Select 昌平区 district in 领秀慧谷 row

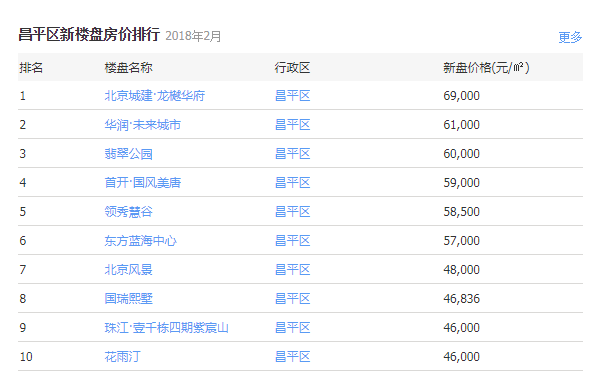(292, 211)
